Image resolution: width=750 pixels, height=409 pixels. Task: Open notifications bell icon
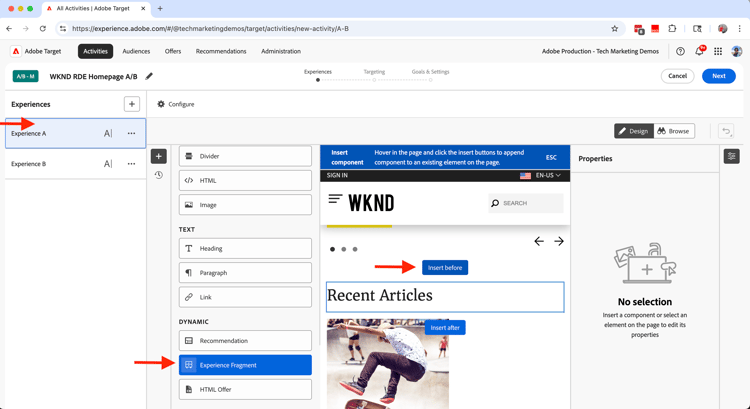[x=699, y=51]
